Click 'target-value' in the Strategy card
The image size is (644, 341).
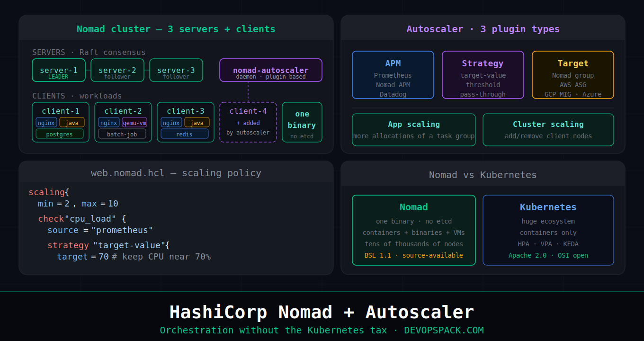[483, 75]
